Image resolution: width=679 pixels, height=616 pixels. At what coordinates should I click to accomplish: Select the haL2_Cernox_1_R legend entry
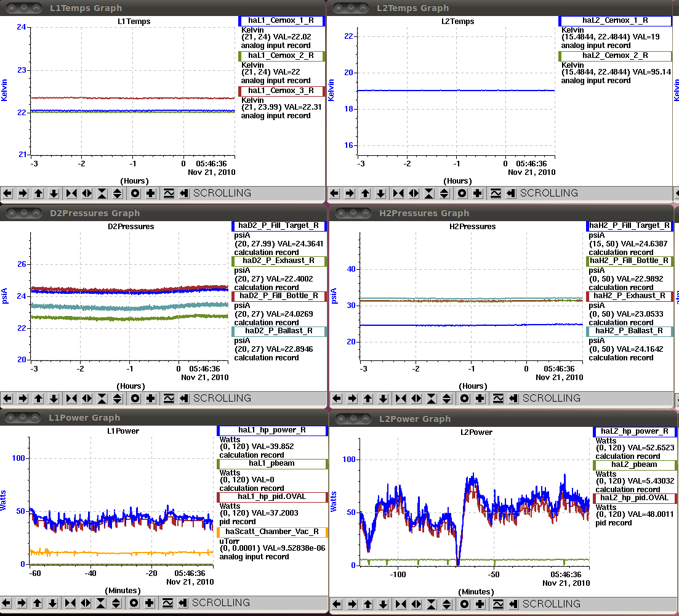point(616,21)
